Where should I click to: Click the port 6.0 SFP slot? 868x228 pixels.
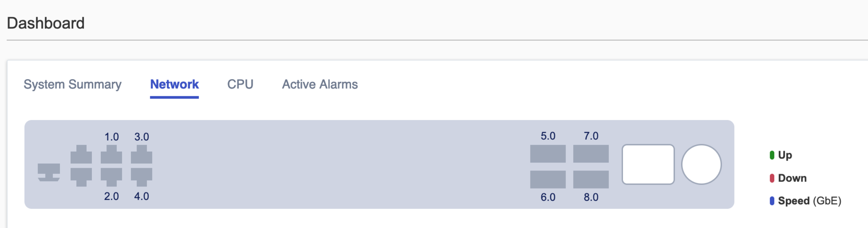(x=548, y=179)
